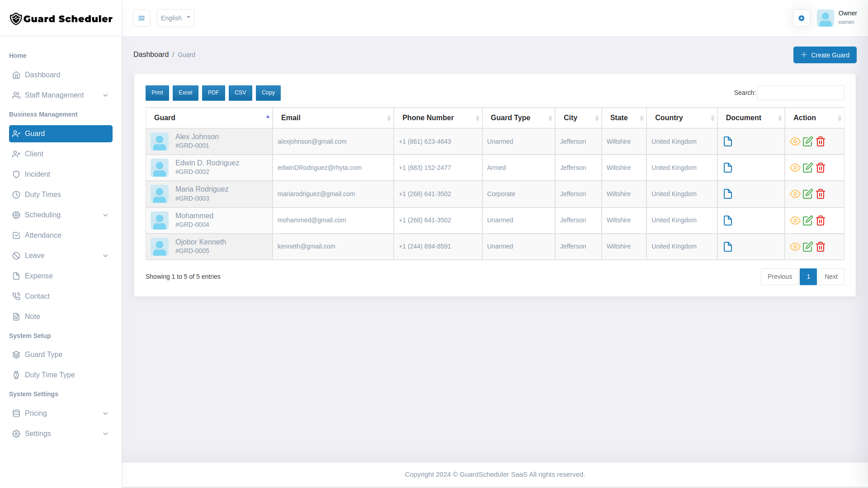Click the Create Guard button
The width and height of the screenshot is (868, 488).
point(825,55)
